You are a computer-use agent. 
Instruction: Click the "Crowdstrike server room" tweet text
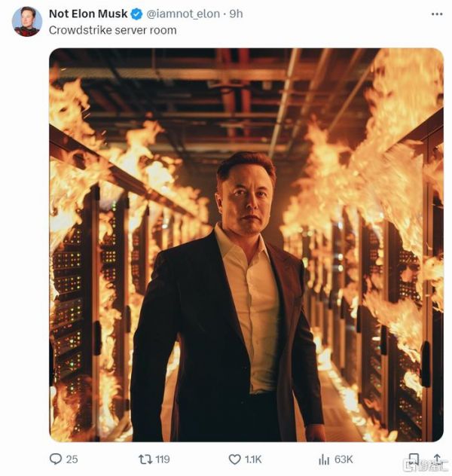112,30
